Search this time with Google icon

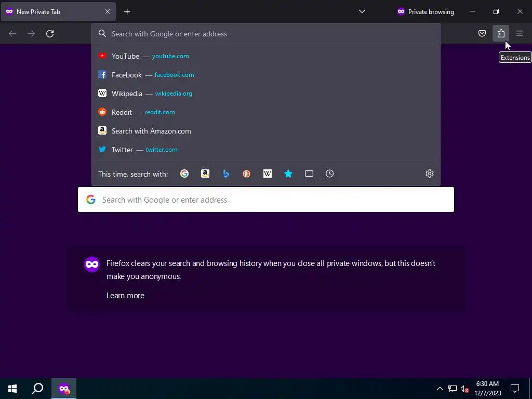click(x=184, y=174)
